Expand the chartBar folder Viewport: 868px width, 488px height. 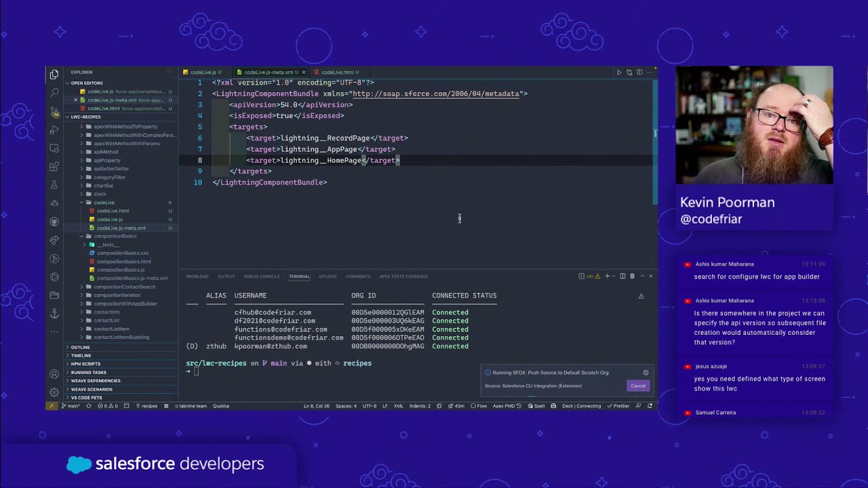103,186
